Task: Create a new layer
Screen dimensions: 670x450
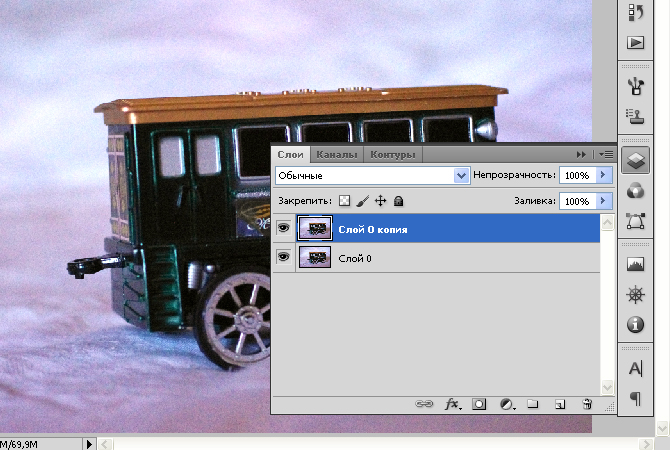Action: pos(560,404)
